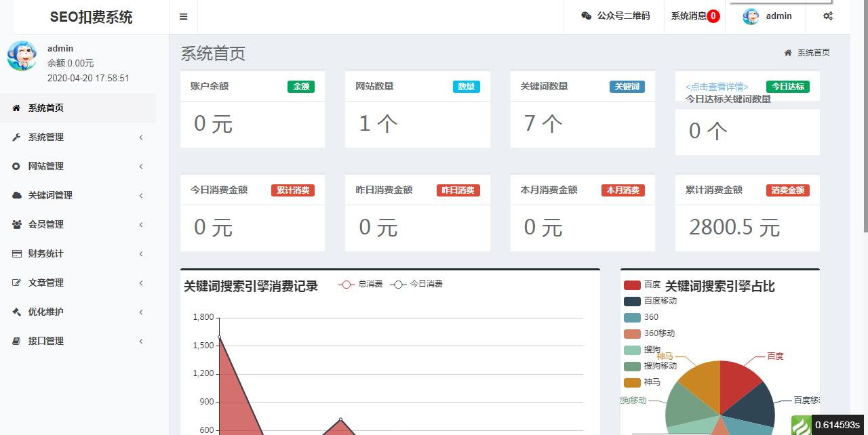The image size is (868, 435).
Task: Click the 系统首页 breadcrumb link
Action: (813, 53)
